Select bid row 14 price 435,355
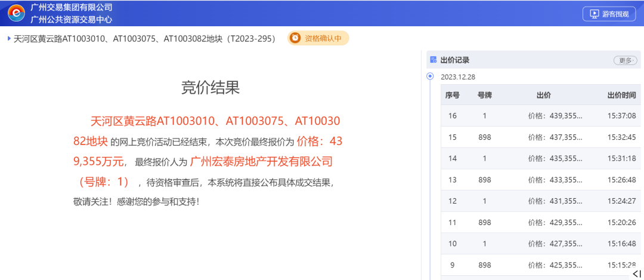Viewport: 644px width, 280px height. [x=555, y=158]
